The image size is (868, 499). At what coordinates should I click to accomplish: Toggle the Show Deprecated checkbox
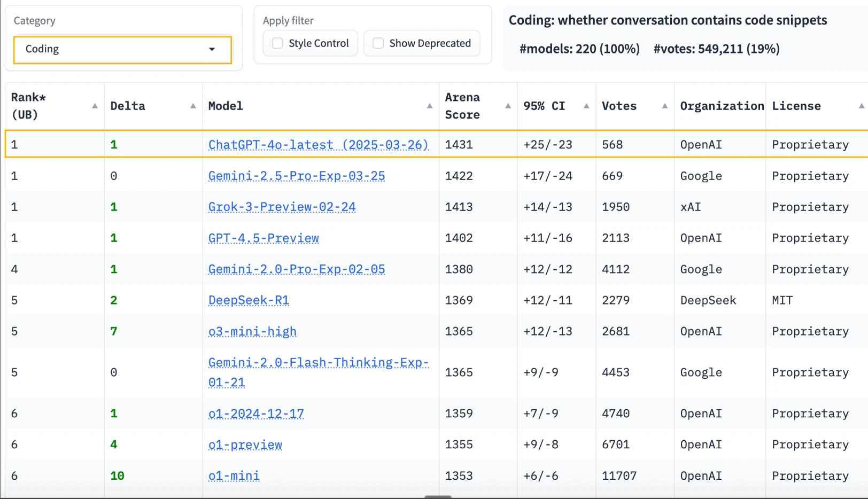click(x=378, y=43)
